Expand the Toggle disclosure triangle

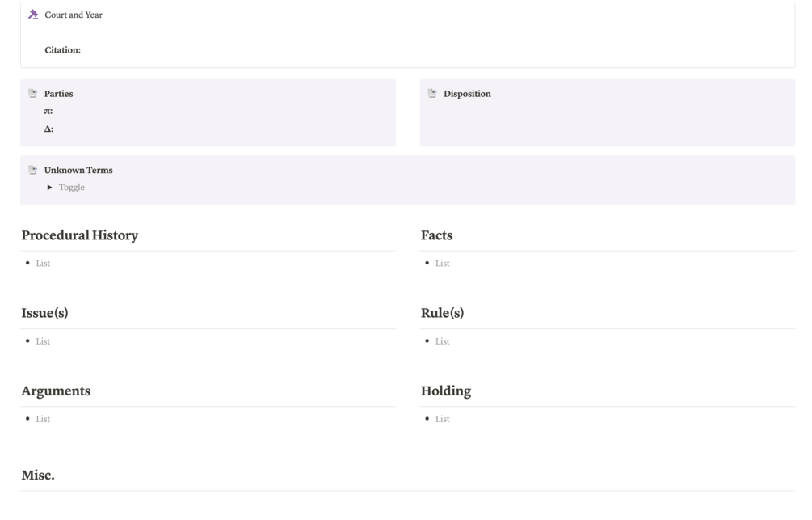coord(50,188)
